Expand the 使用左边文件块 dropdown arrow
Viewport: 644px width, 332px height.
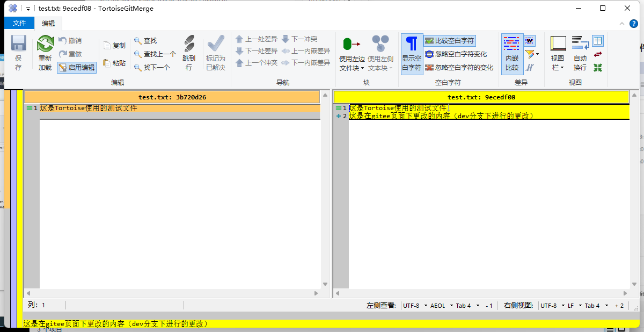362,68
